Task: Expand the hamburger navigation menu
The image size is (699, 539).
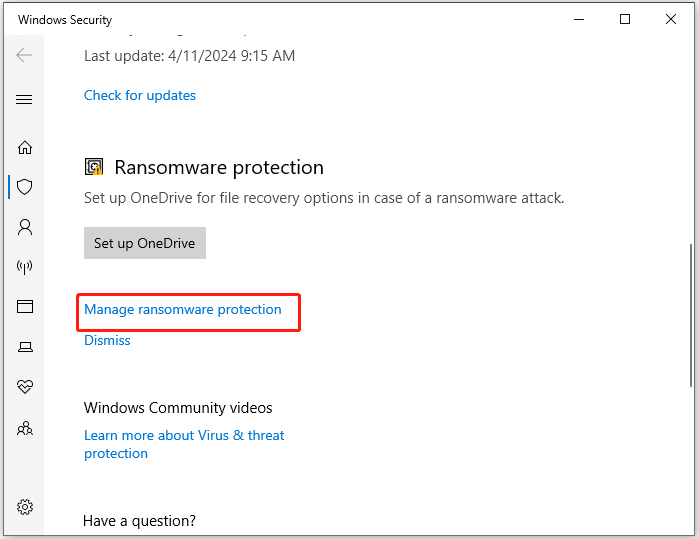Action: [24, 99]
